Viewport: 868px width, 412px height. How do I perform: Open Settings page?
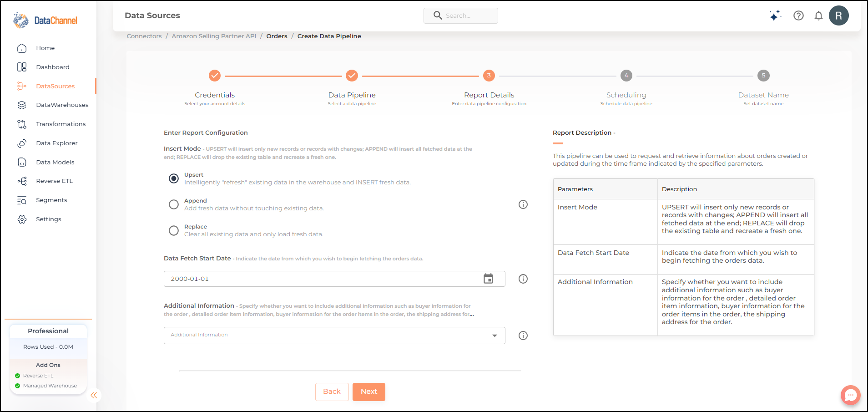[49, 219]
